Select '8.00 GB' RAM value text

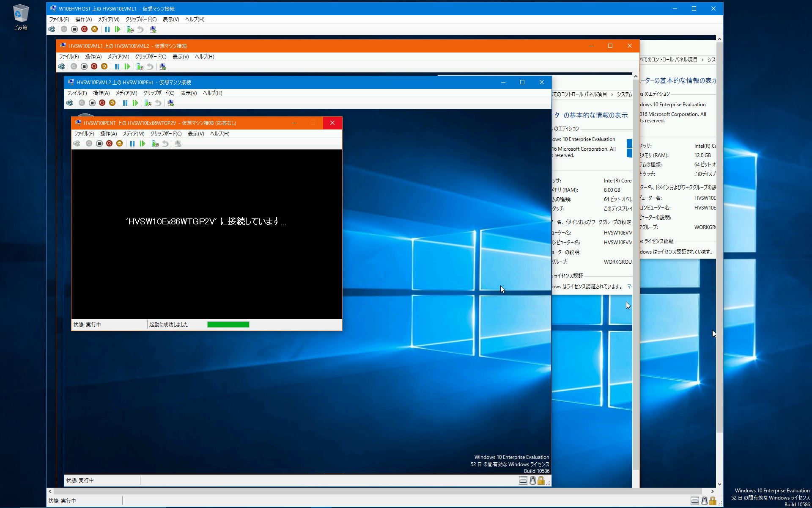[612, 190]
